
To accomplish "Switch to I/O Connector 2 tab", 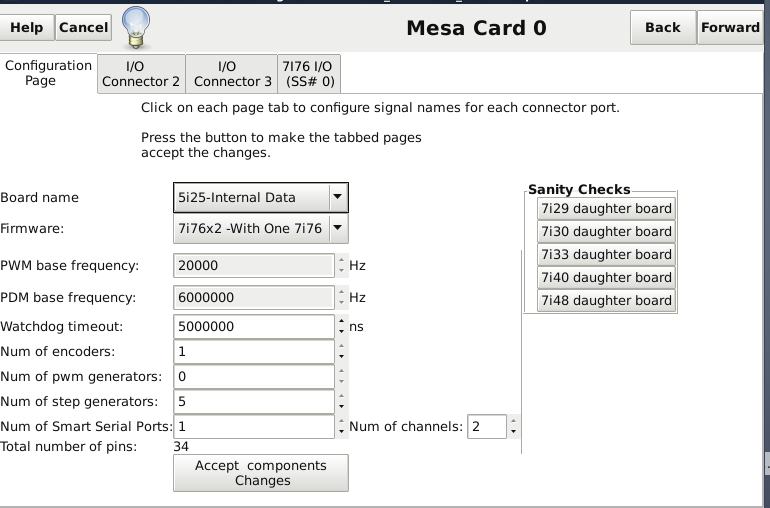I will pos(141,74).
